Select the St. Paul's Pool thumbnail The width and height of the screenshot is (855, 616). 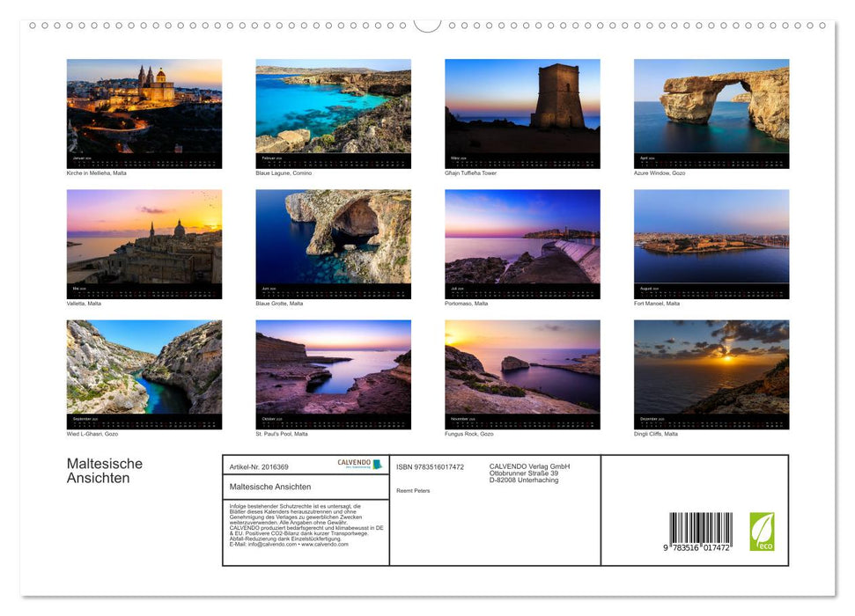[333, 369]
